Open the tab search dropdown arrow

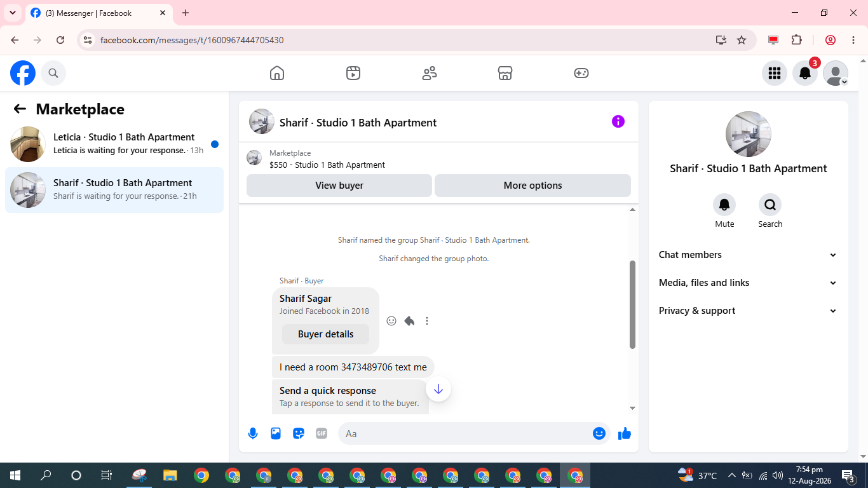pos(13,13)
